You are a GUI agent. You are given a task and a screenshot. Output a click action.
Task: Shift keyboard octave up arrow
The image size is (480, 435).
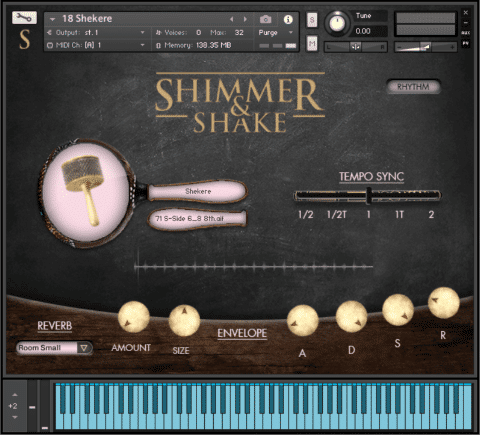click(15, 395)
